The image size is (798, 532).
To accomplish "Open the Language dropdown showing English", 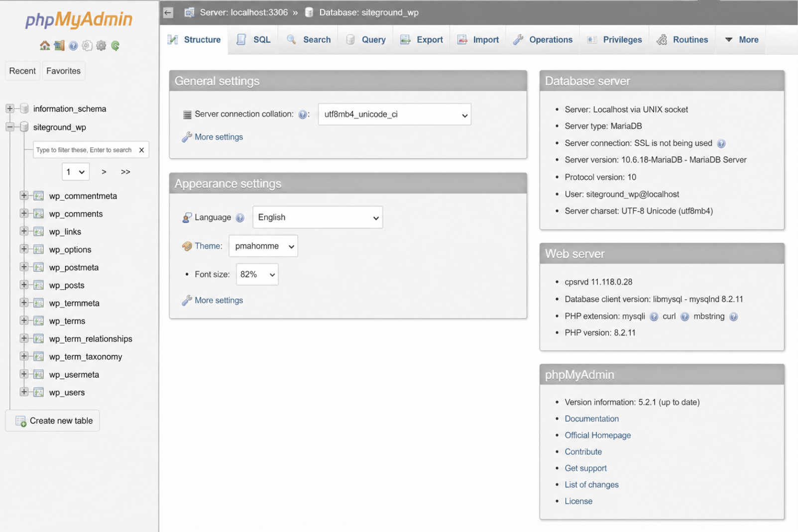I will pyautogui.click(x=318, y=217).
